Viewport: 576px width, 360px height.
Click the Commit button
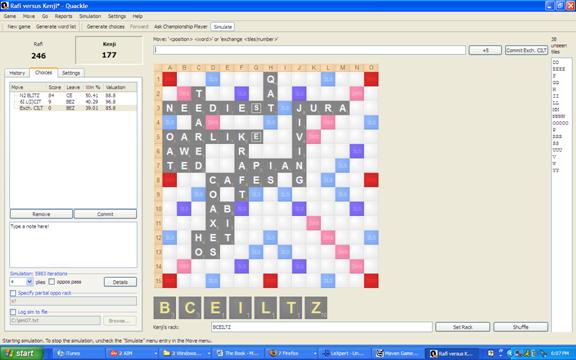point(105,214)
